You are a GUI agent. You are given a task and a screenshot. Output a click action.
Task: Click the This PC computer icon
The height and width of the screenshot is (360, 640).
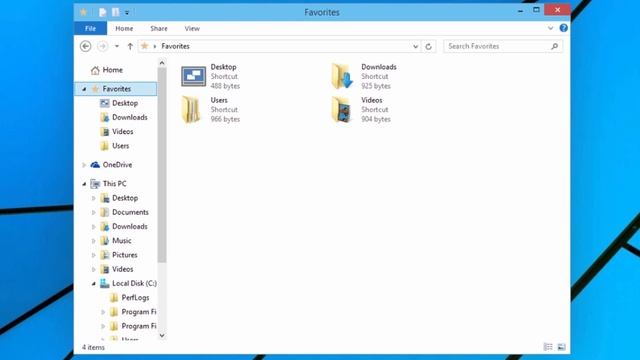pyautogui.click(x=95, y=184)
